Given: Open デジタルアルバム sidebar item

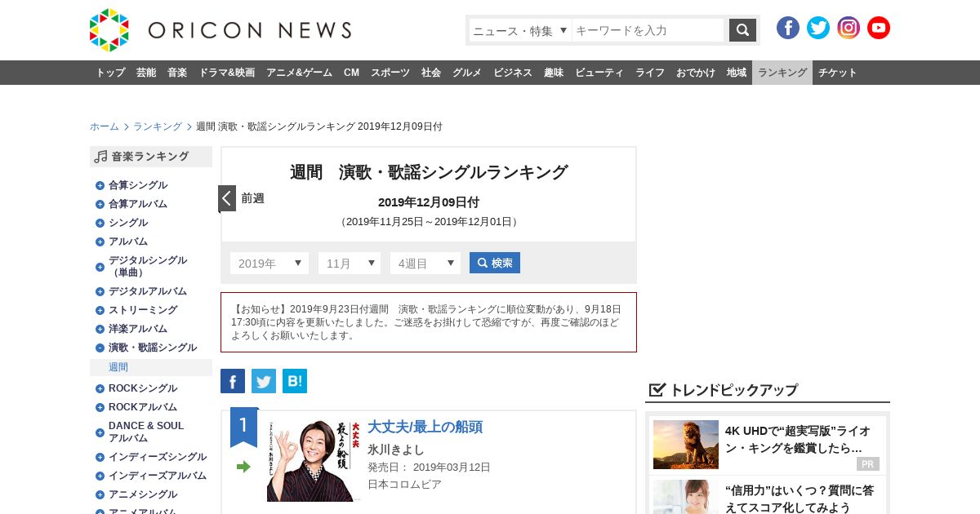Looking at the screenshot, I should (x=148, y=291).
